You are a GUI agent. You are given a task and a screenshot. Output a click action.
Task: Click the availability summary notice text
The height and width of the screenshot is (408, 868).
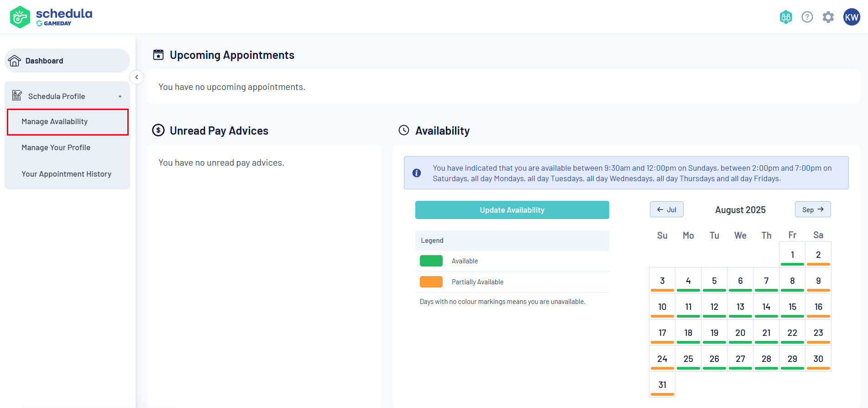click(632, 173)
